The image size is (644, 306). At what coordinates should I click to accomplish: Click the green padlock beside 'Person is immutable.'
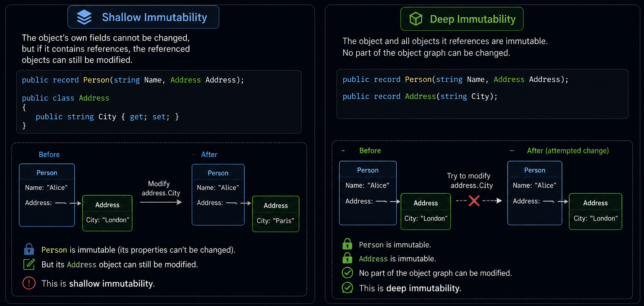(x=347, y=245)
